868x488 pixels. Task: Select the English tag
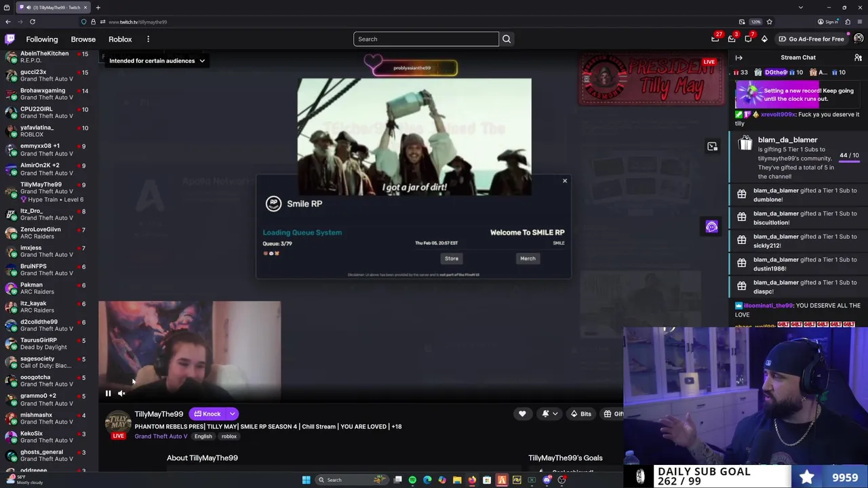coord(203,436)
